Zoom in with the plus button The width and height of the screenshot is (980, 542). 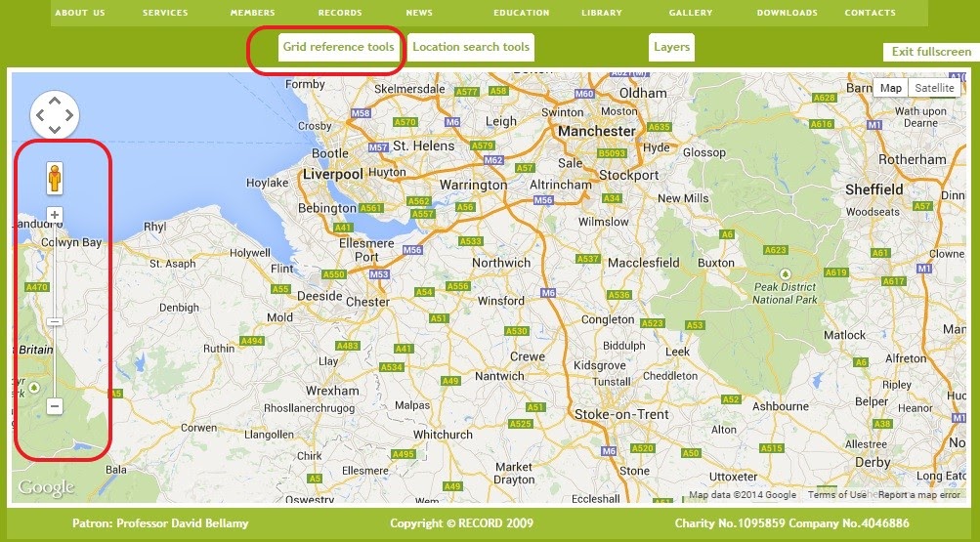(55, 216)
